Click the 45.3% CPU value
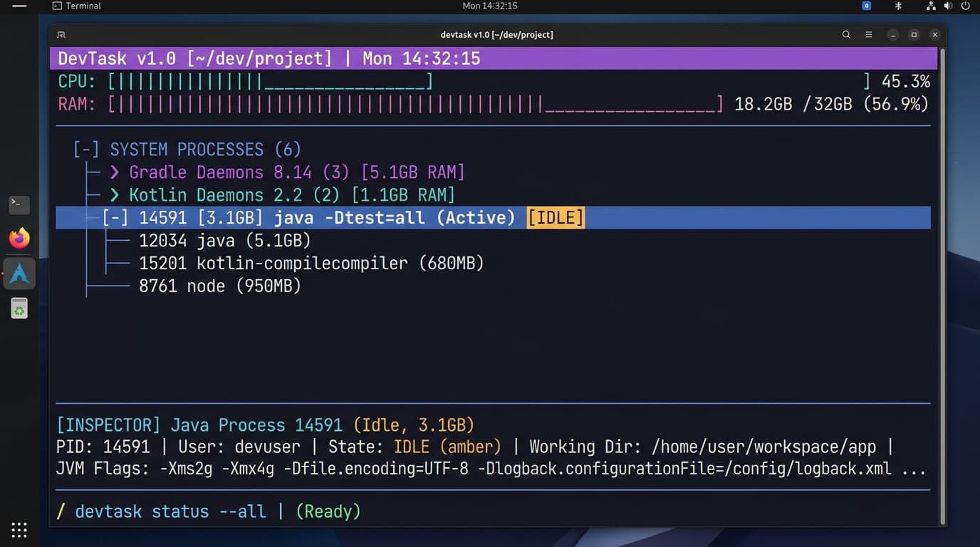 click(905, 82)
